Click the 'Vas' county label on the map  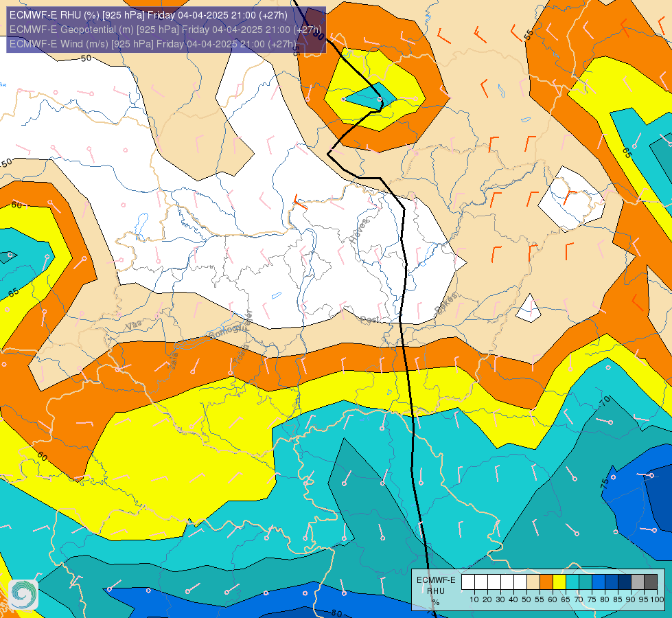pos(134,326)
